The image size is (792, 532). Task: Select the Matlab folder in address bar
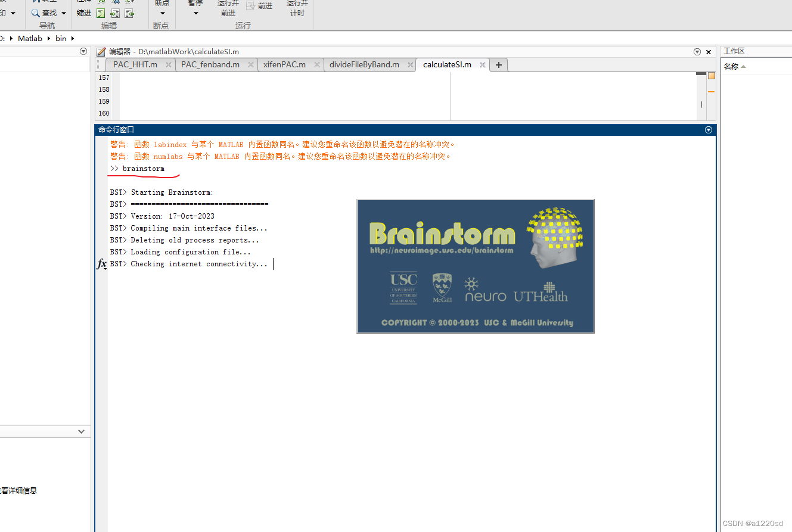[30, 38]
